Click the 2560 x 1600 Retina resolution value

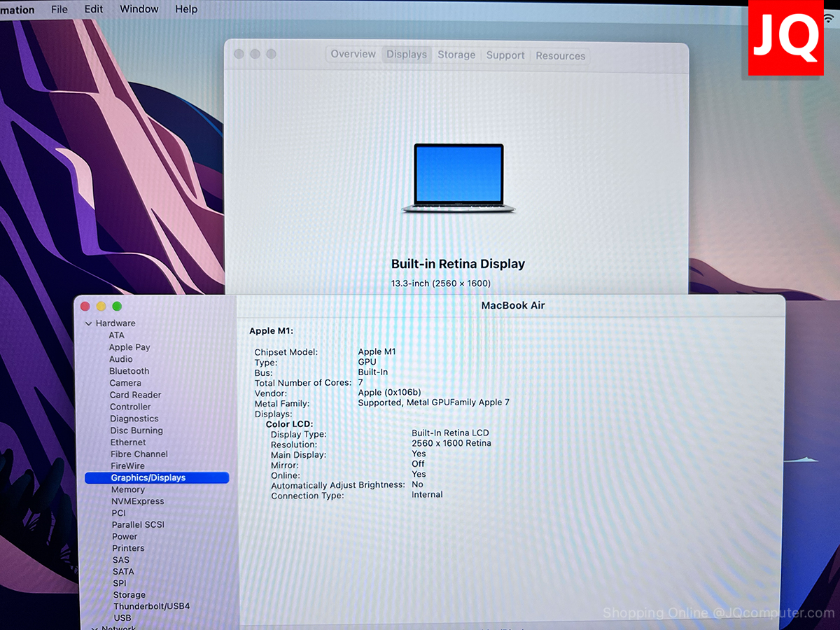tap(451, 443)
